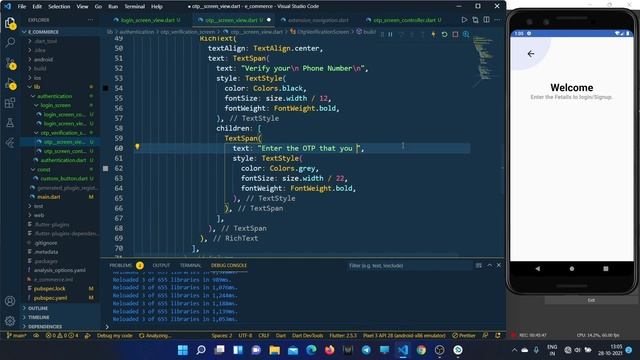Open the widget inspector from debug toolbar
This screenshot has width=640, height=360.
(466, 34)
